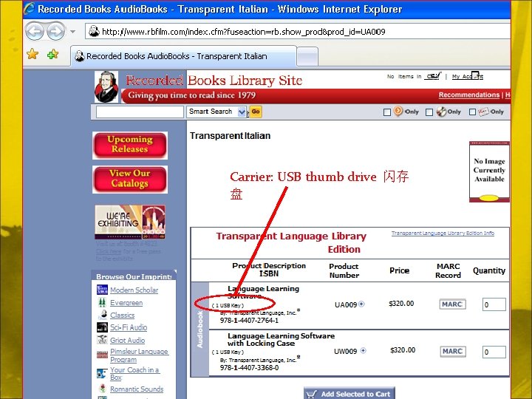The height and width of the screenshot is (399, 532).
Task: Open the MARC record for UA009
Action: pyautogui.click(x=452, y=304)
